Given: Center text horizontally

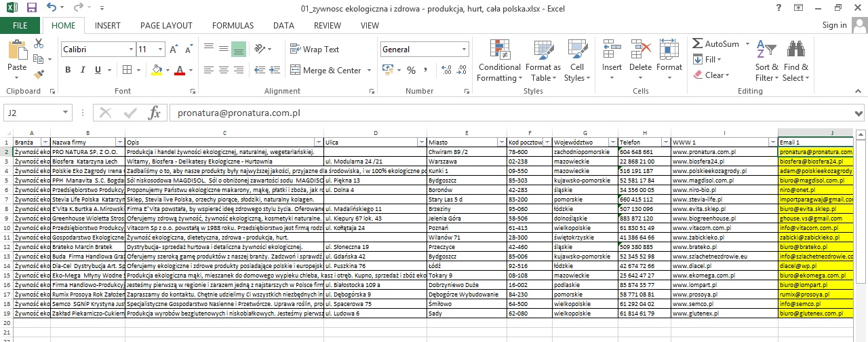Looking at the screenshot, I should pos(223,70).
